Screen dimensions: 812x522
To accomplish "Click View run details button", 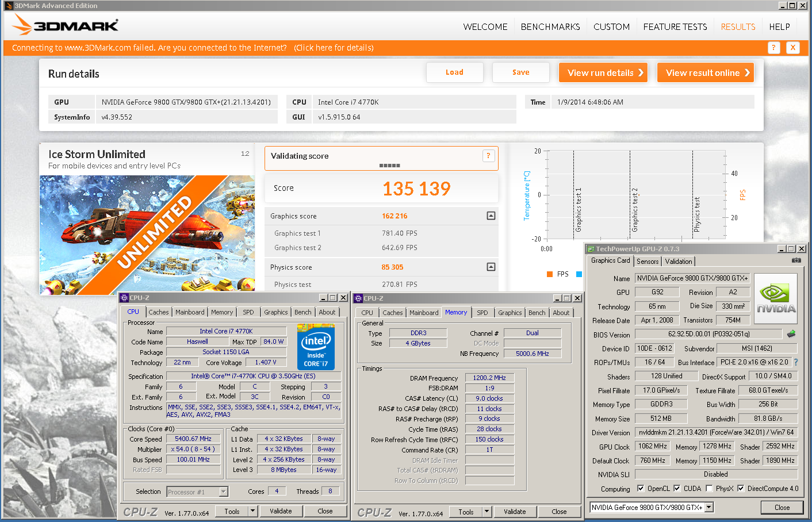I will pyautogui.click(x=603, y=72).
